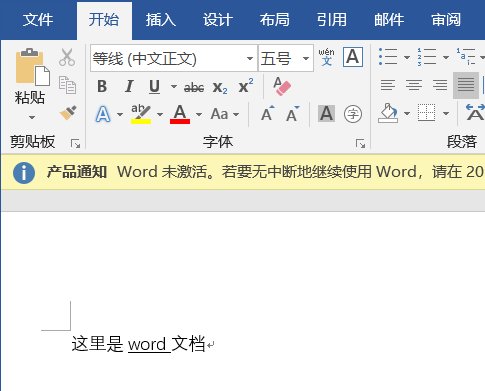Viewport: 485px width, 391px height.
Task: Click the Bullets list icon
Action: point(388,57)
